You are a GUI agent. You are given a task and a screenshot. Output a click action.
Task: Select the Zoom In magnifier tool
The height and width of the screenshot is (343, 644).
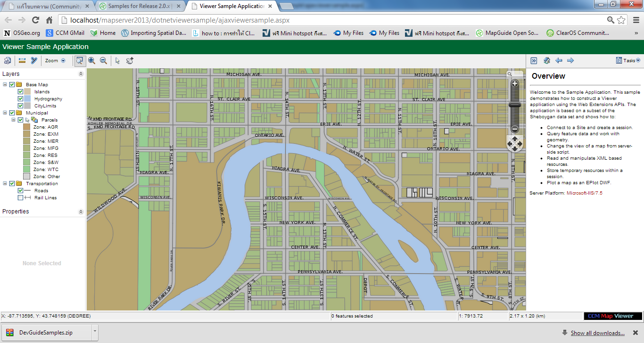coord(92,60)
